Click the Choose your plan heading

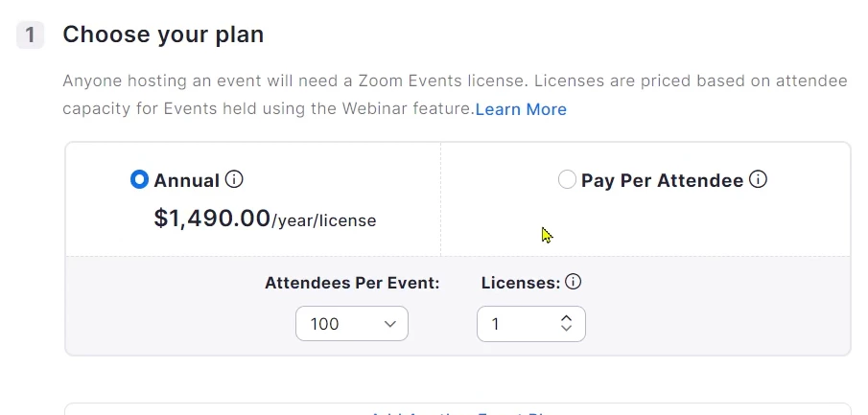[x=163, y=35]
